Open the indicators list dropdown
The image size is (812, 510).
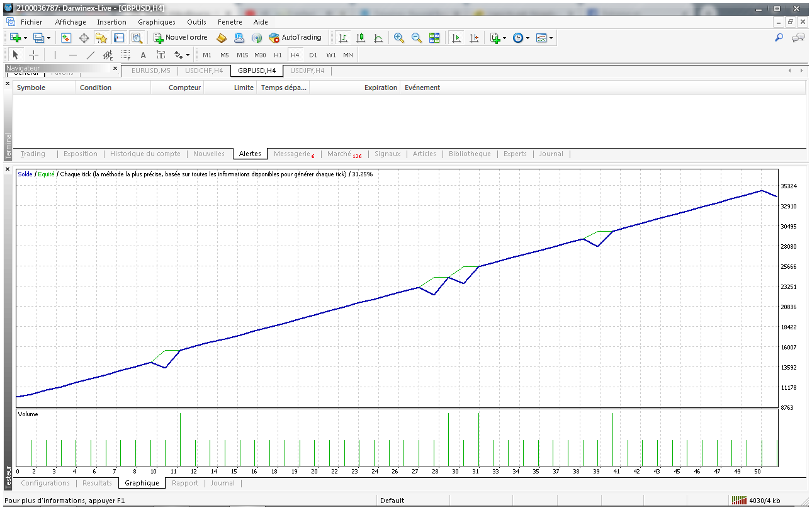497,38
